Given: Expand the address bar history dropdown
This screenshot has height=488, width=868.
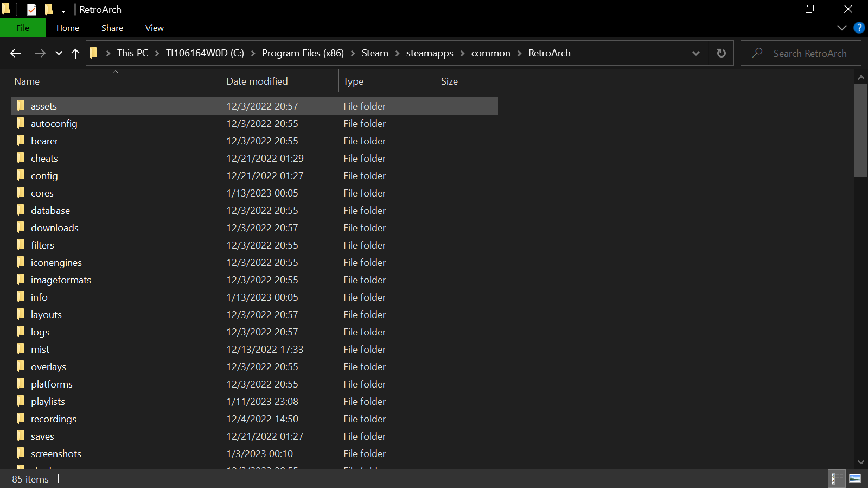Looking at the screenshot, I should click(696, 53).
